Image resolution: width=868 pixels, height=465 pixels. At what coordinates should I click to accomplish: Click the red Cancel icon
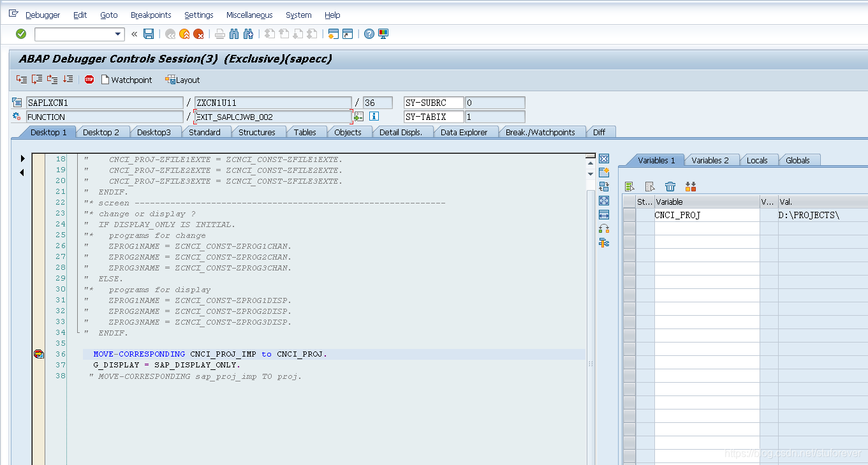pyautogui.click(x=198, y=34)
